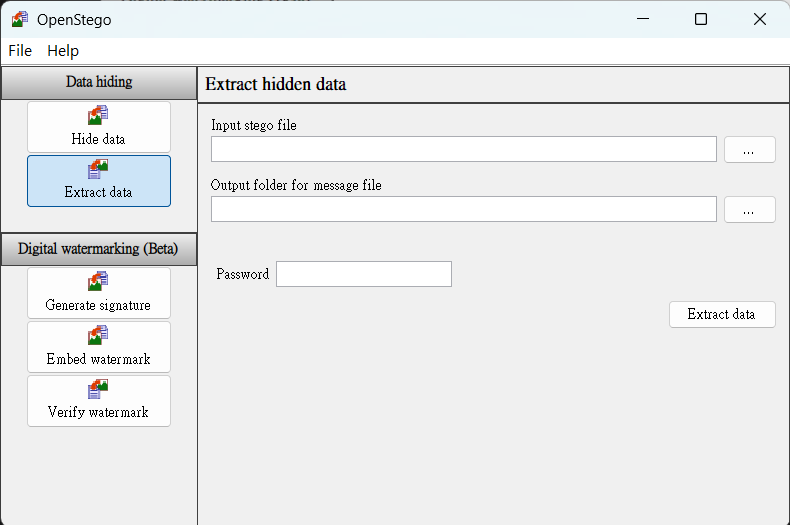Click the 'Extract hidden data' heading

tap(276, 84)
